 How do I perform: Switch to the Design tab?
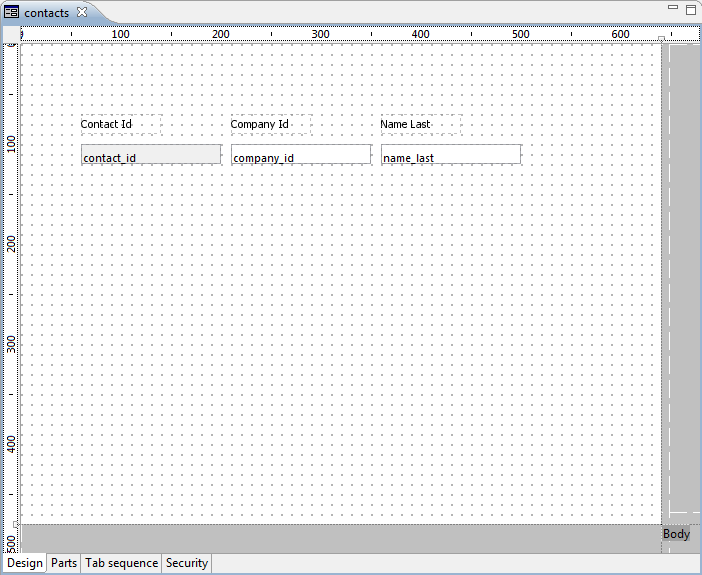click(25, 563)
